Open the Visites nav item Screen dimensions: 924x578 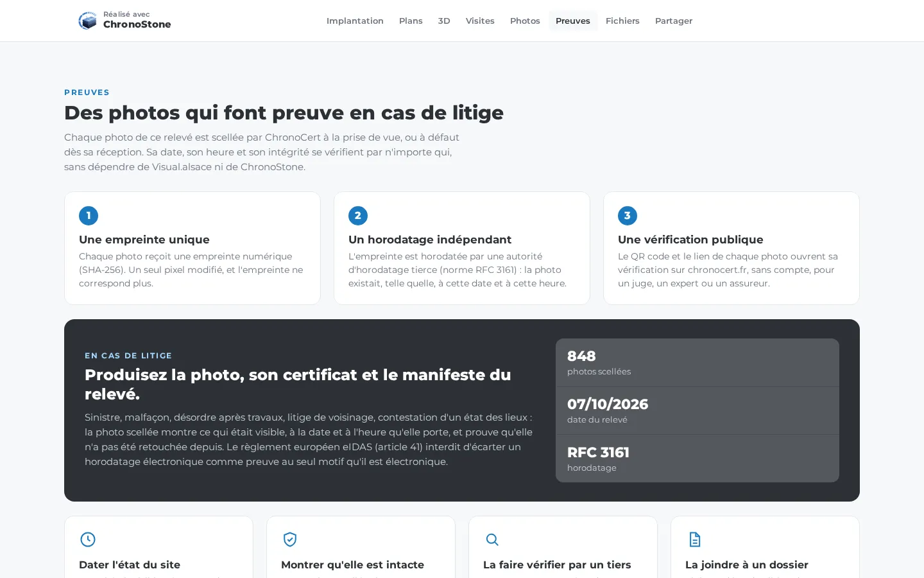[x=480, y=21]
